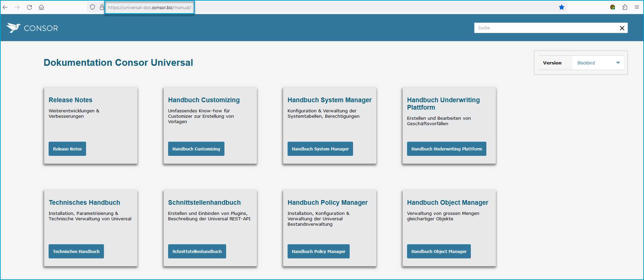The height and width of the screenshot is (280, 644).
Task: Open Handbuch Underwriting Plattform button
Action: pyautogui.click(x=446, y=149)
